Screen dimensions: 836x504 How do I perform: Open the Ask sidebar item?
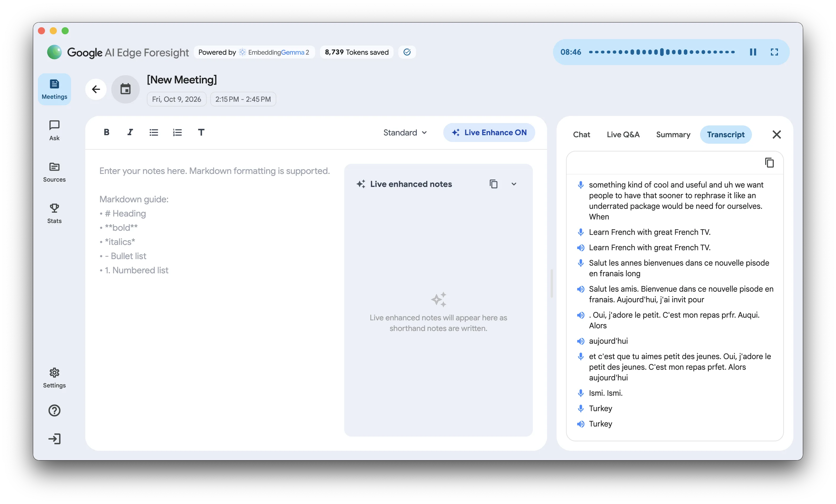pos(54,130)
